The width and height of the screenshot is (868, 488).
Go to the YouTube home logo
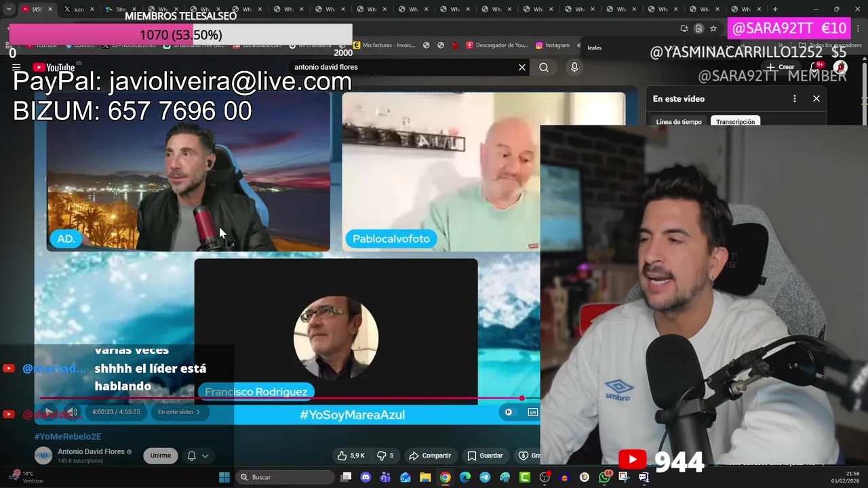tap(54, 67)
